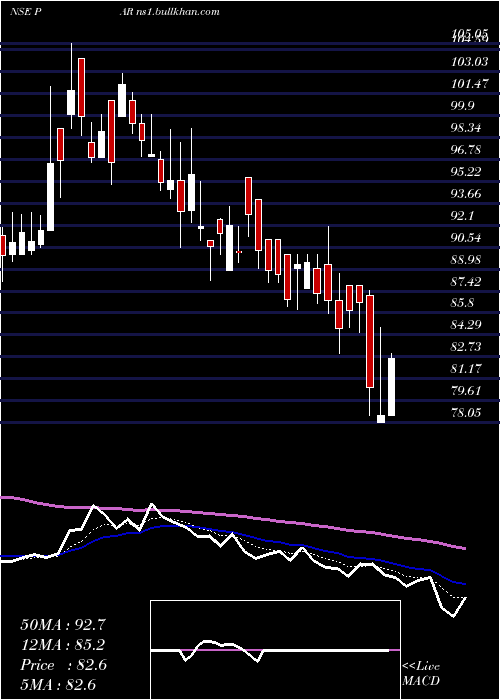The image size is (500, 700).
Task: Click the 101.47 price axis label
Action: [470, 83]
